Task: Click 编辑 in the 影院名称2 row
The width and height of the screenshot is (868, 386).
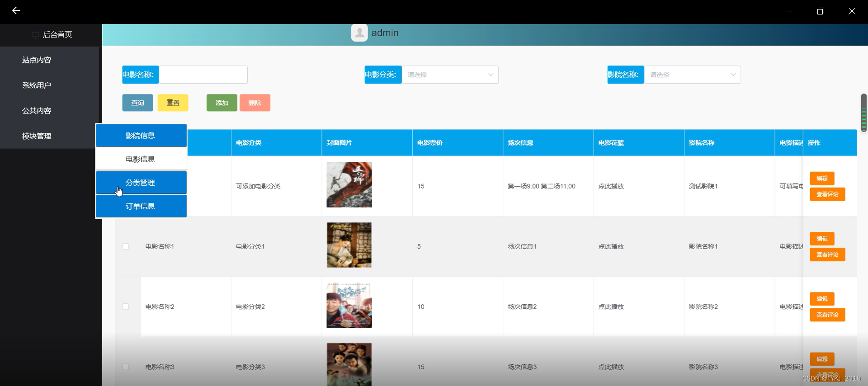Action: coord(822,299)
